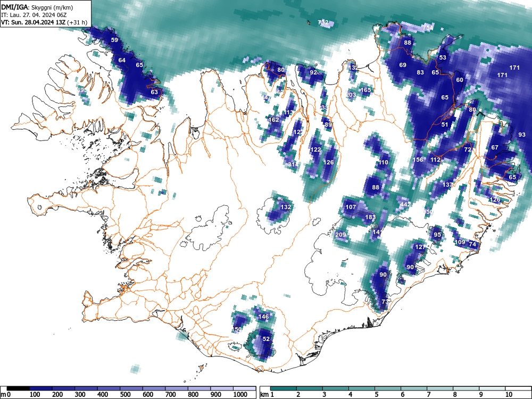This screenshot has width=532, height=399.
Task: Click the black 0 m legend swatch
Action: 18,388
